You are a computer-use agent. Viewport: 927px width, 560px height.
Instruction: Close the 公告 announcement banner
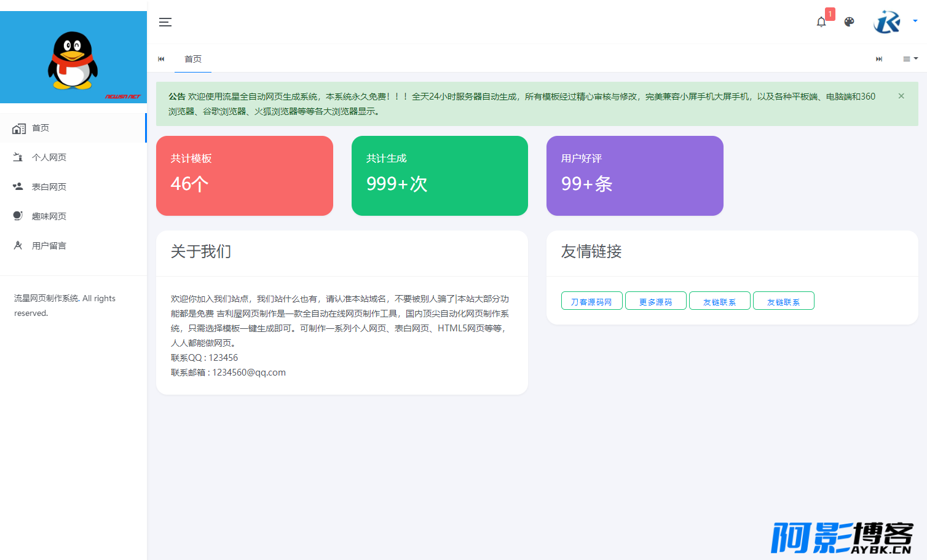point(901,96)
